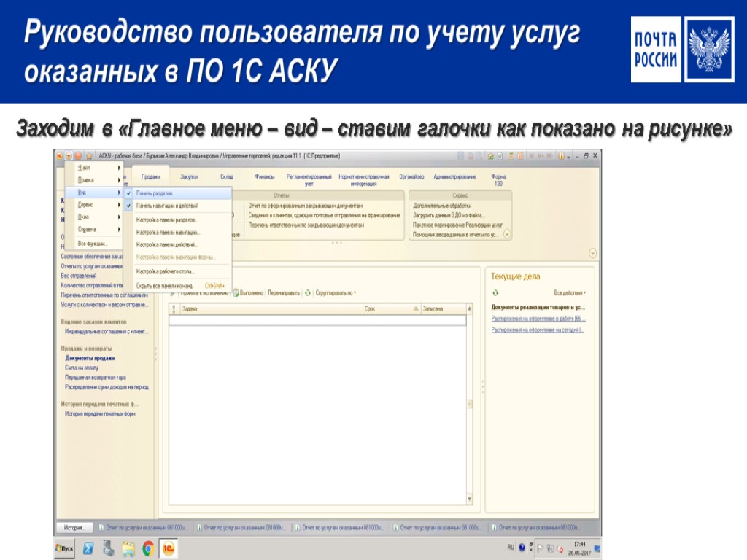
Task: Click the Print preview icon in top toolbar
Action: (479, 156)
